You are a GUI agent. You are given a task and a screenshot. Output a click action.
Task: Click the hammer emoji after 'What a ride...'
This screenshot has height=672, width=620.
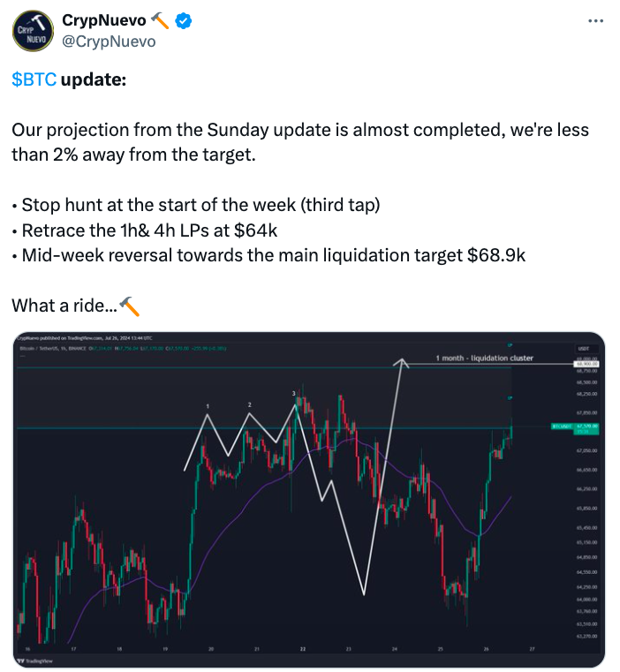point(129,306)
